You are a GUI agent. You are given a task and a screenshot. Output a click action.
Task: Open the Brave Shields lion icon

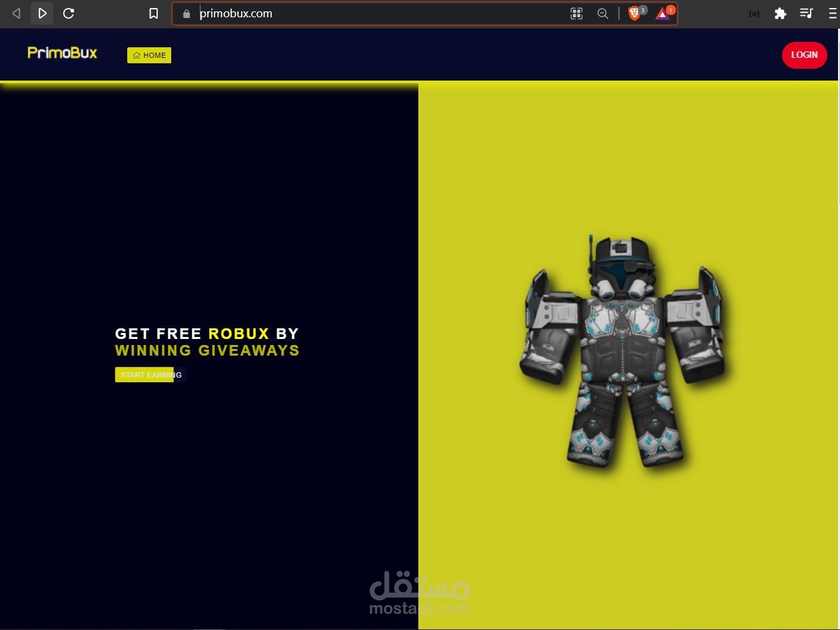click(636, 13)
